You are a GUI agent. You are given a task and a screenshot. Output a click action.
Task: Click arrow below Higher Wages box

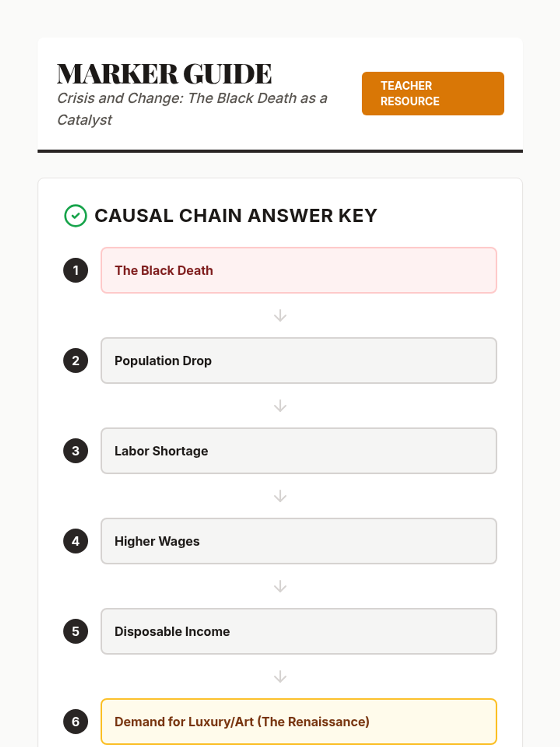[280, 586]
